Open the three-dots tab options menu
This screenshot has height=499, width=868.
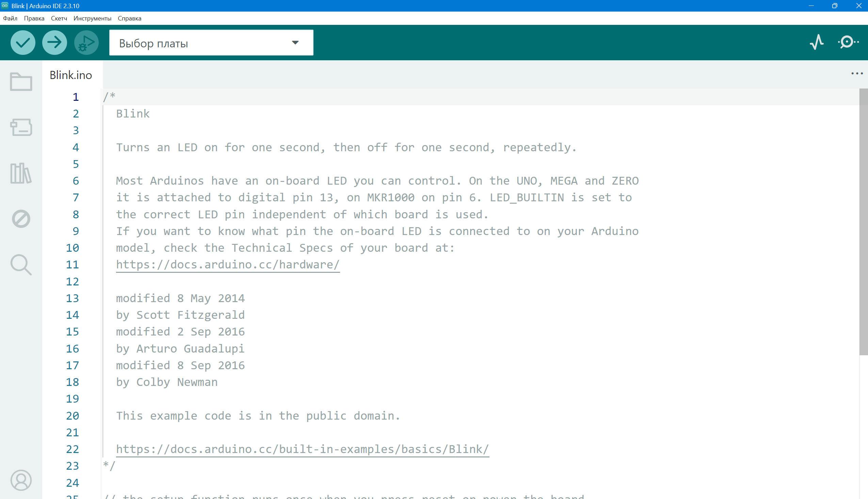[857, 73]
